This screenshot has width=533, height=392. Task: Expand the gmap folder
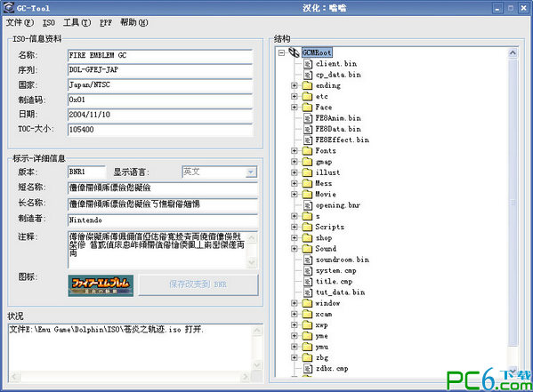(x=295, y=162)
